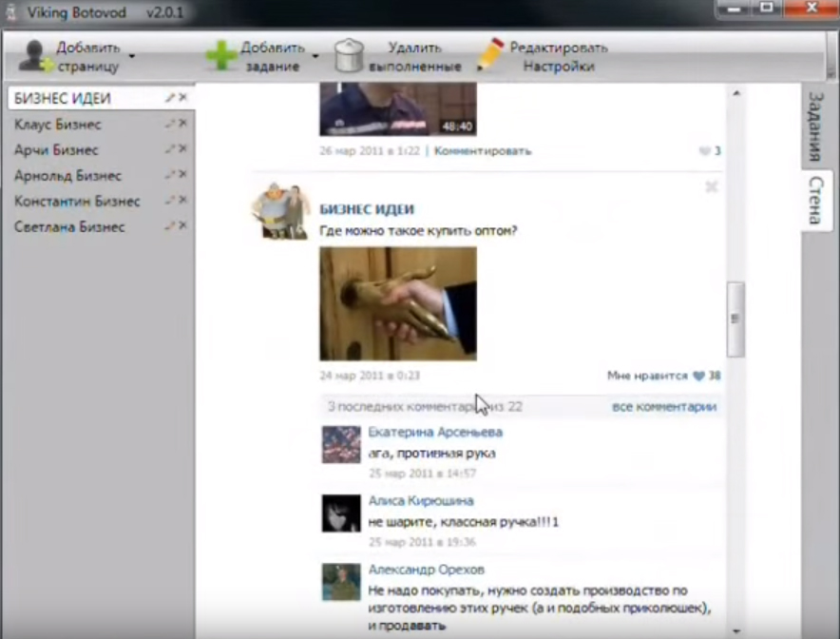
Task: Click the pencil Редактировать Настройки icon
Action: point(490,55)
